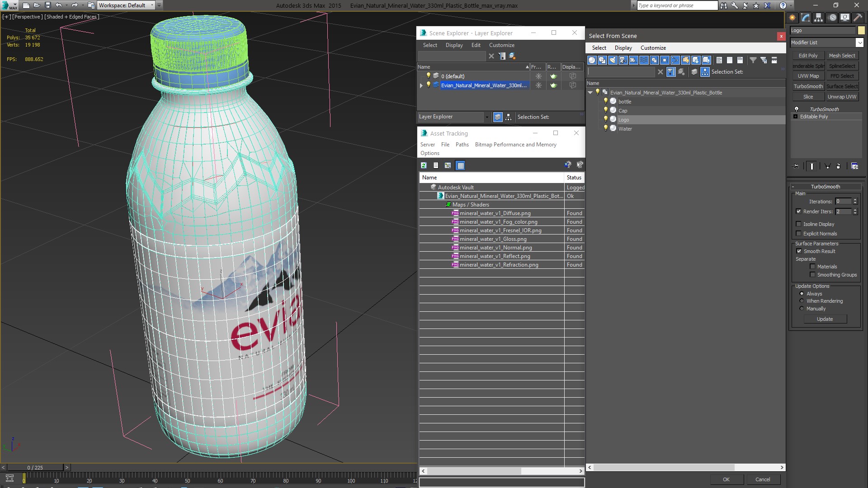Select the When Rendering update option

(x=802, y=300)
